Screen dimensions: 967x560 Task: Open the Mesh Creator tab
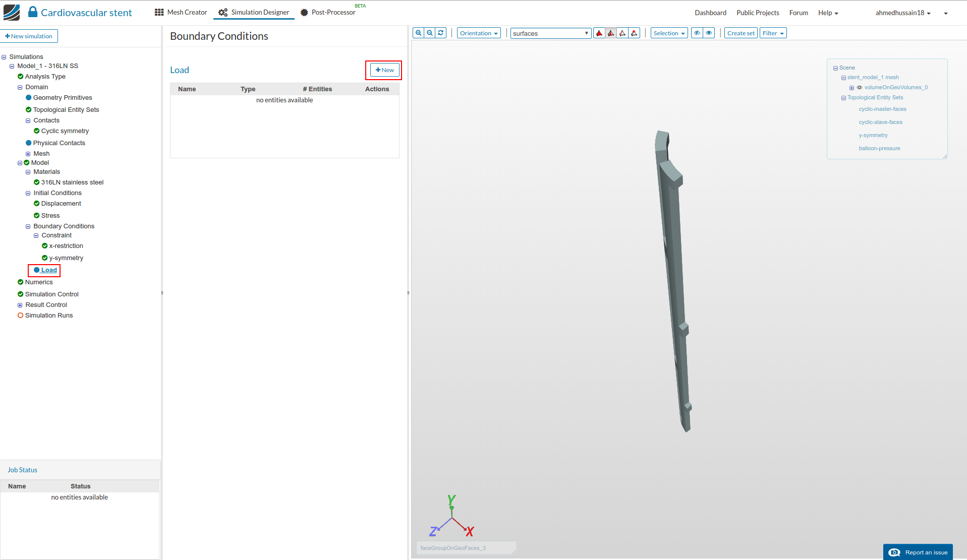(x=181, y=12)
